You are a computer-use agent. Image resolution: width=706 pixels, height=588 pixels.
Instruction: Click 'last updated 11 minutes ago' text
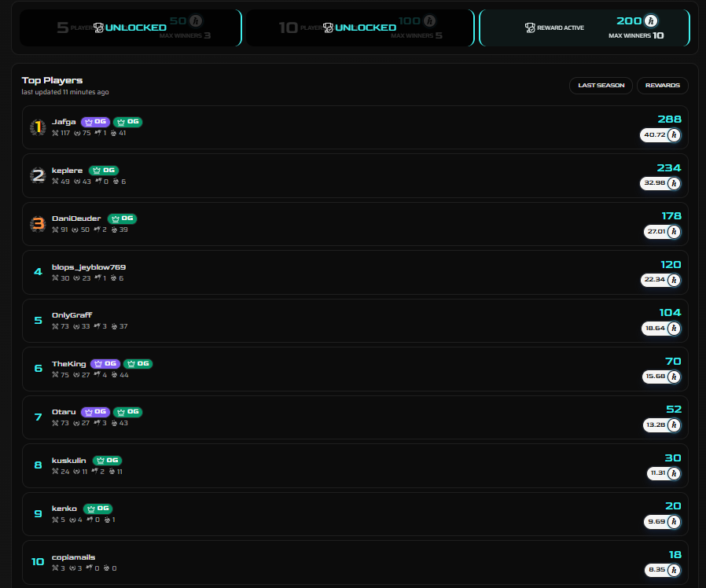[65, 92]
